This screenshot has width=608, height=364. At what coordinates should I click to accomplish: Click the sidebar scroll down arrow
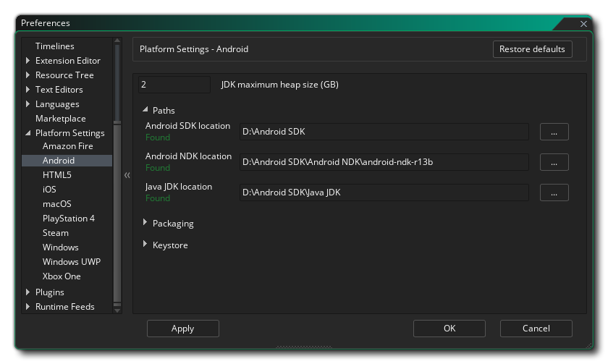click(x=117, y=310)
